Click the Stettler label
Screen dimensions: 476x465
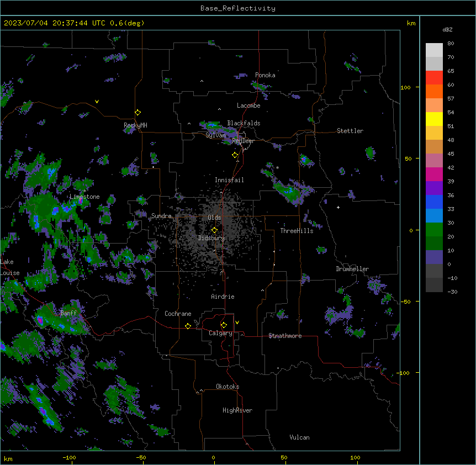point(350,131)
